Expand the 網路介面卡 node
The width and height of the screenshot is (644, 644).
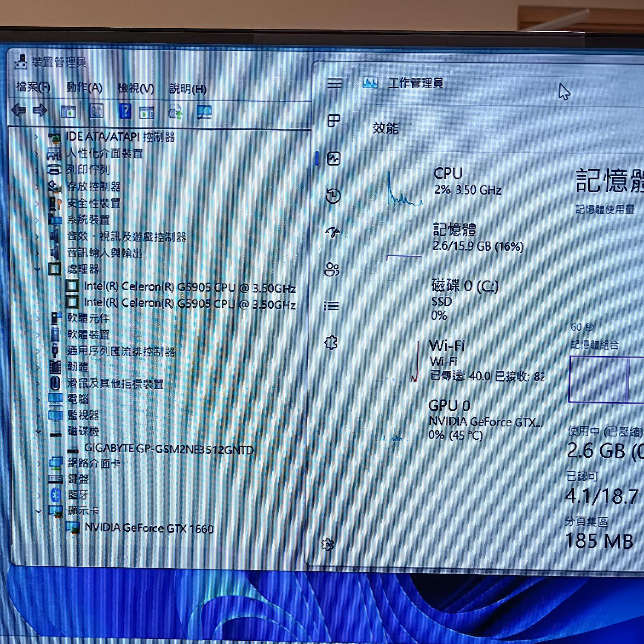[39, 463]
